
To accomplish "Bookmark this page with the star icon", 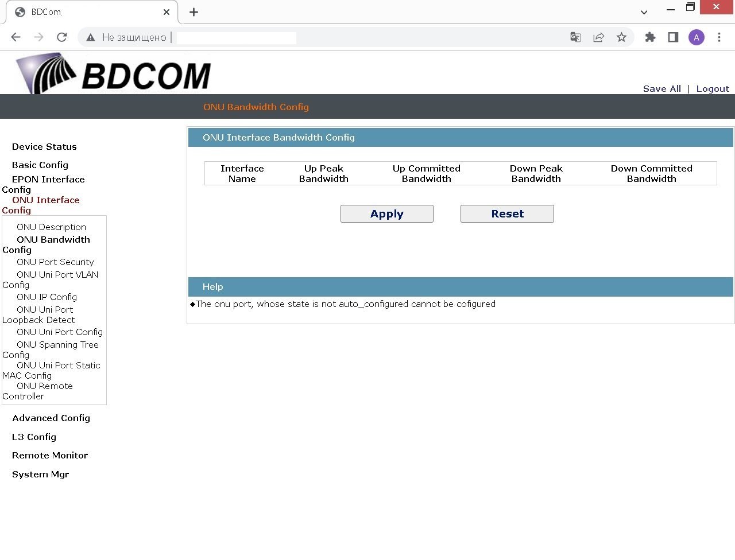I will (x=621, y=37).
